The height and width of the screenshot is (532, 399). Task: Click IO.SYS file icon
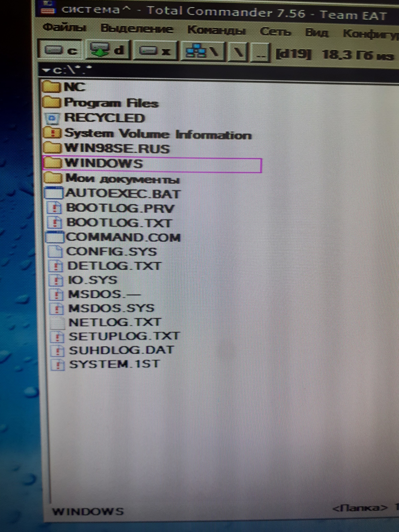56,280
